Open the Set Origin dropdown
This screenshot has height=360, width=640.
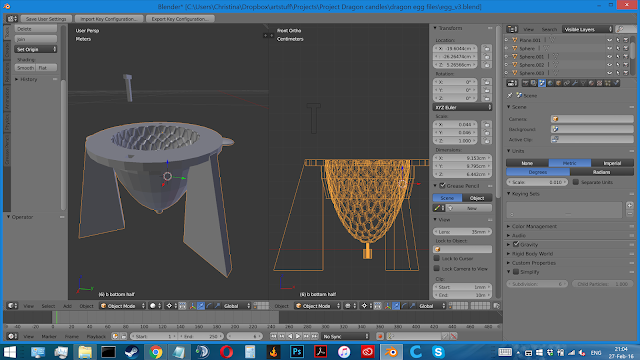36,49
